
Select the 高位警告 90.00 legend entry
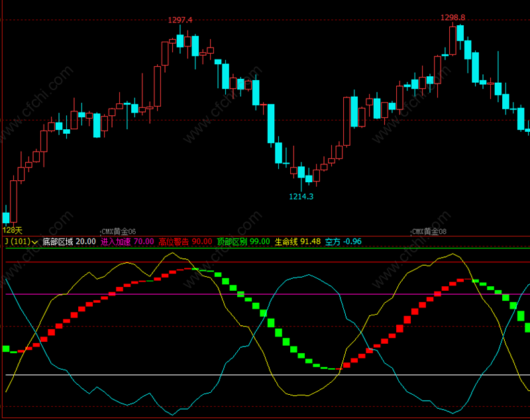[185, 242]
